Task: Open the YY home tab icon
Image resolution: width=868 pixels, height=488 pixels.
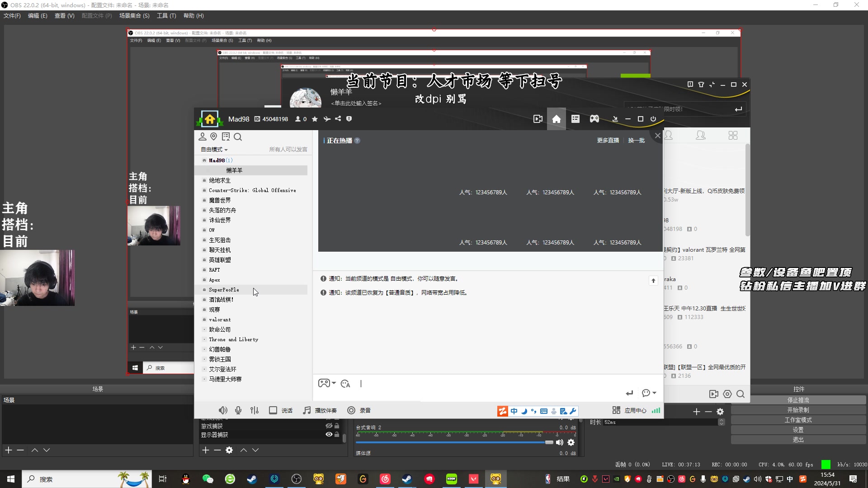Action: 556,119
